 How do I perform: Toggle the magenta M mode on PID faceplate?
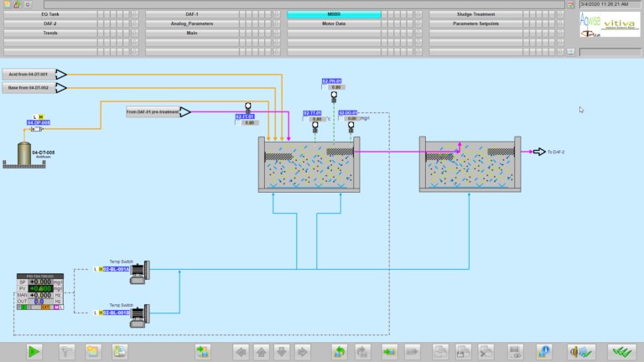(x=55, y=308)
